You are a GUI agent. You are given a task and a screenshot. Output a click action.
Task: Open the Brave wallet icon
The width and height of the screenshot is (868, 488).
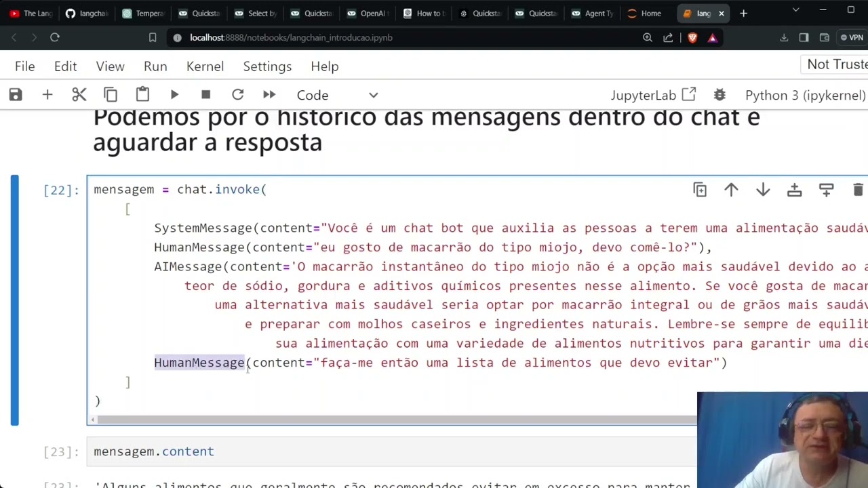click(825, 37)
